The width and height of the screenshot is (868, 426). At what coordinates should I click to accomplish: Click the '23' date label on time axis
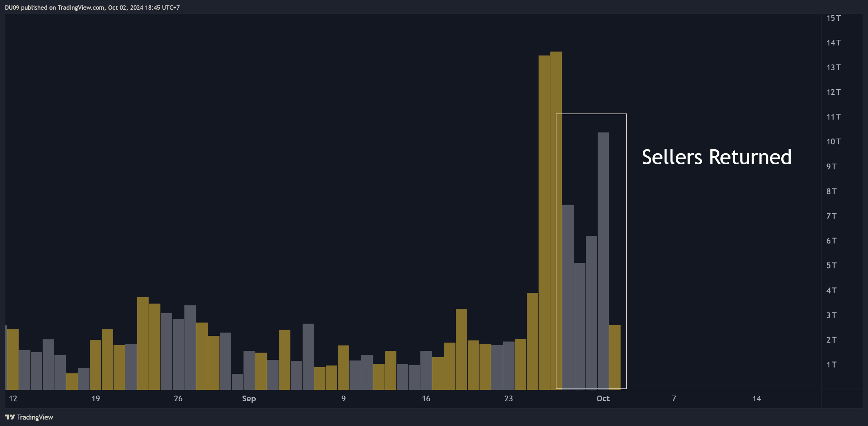(508, 398)
